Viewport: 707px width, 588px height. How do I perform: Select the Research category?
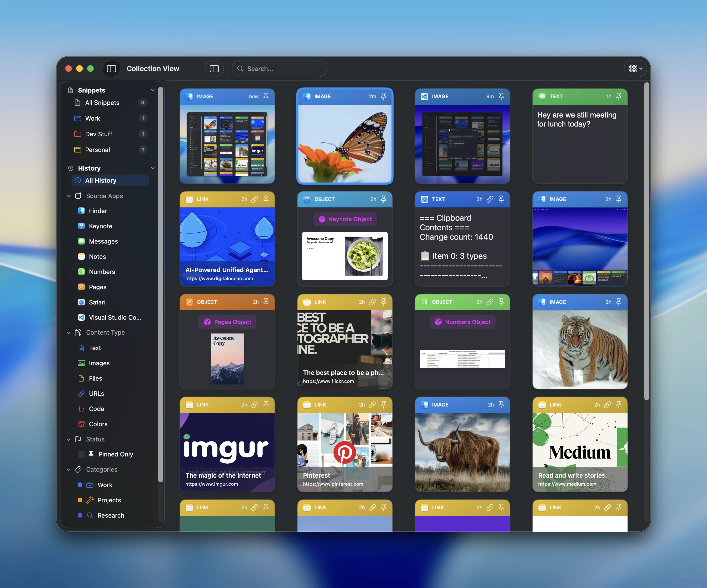click(110, 515)
